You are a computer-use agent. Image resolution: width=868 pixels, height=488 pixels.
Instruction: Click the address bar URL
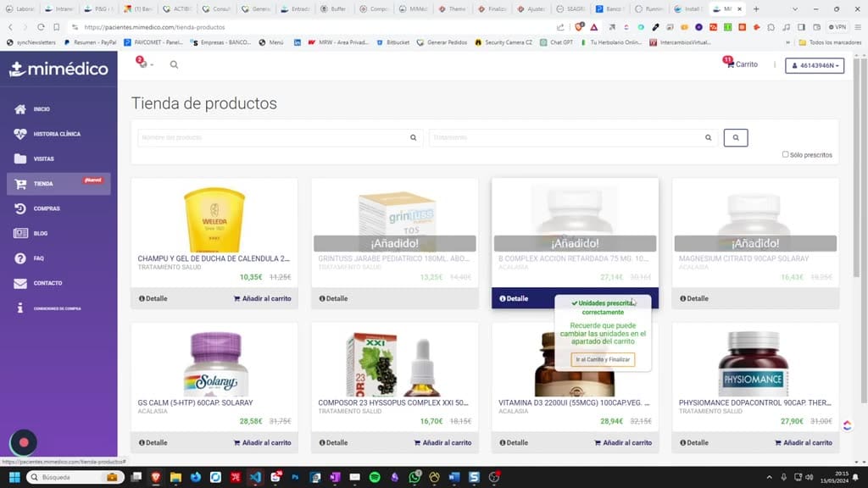(x=154, y=26)
